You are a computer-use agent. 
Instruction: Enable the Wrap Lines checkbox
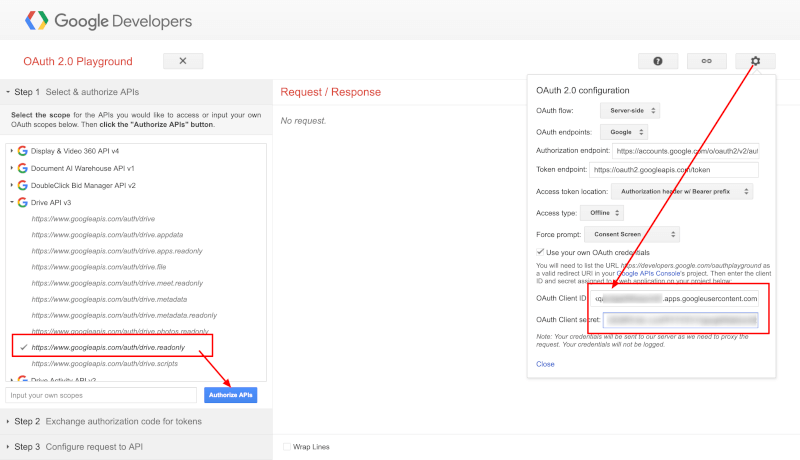(x=288, y=447)
